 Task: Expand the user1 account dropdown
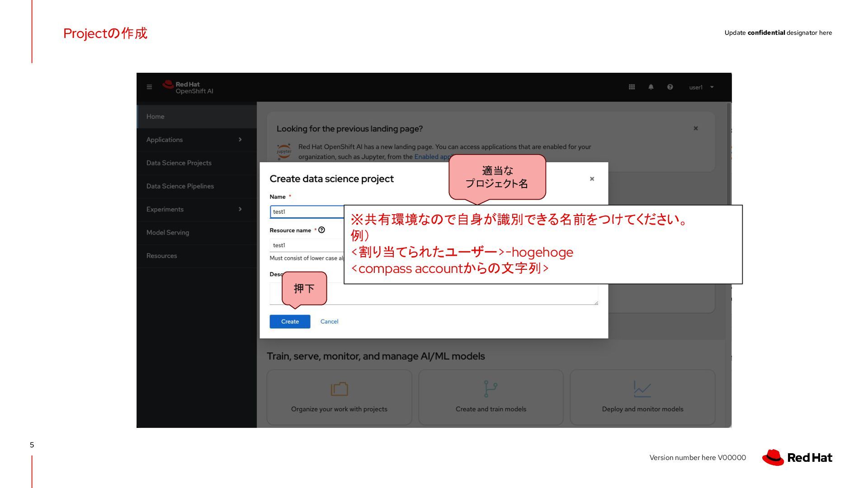tap(701, 87)
